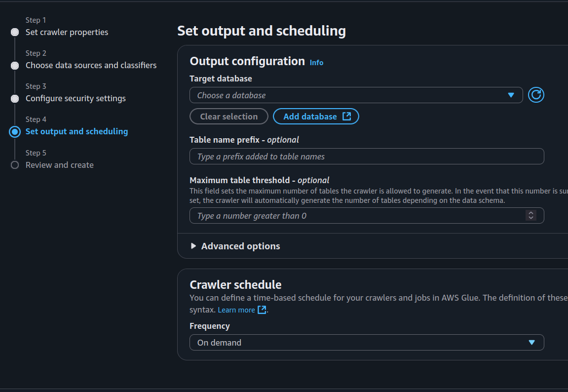Click the Step 5 empty circle indicator

[15, 165]
